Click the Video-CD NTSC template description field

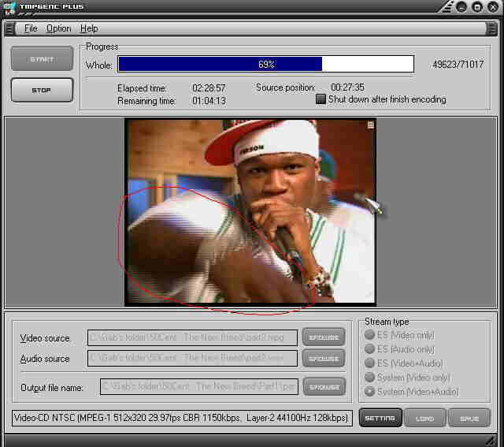[182, 418]
